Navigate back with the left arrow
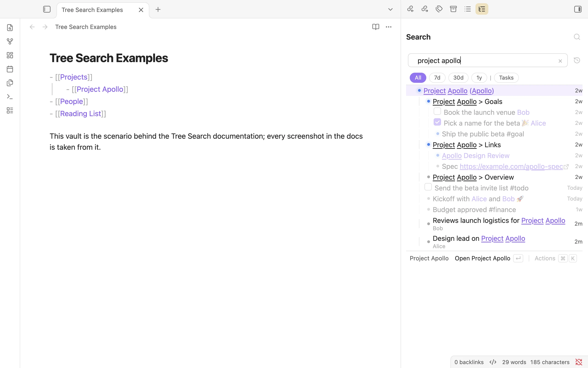 tap(32, 27)
